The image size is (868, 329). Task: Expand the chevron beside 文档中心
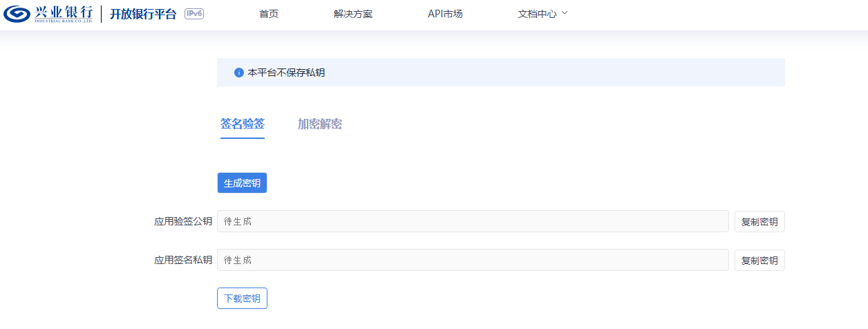565,13
